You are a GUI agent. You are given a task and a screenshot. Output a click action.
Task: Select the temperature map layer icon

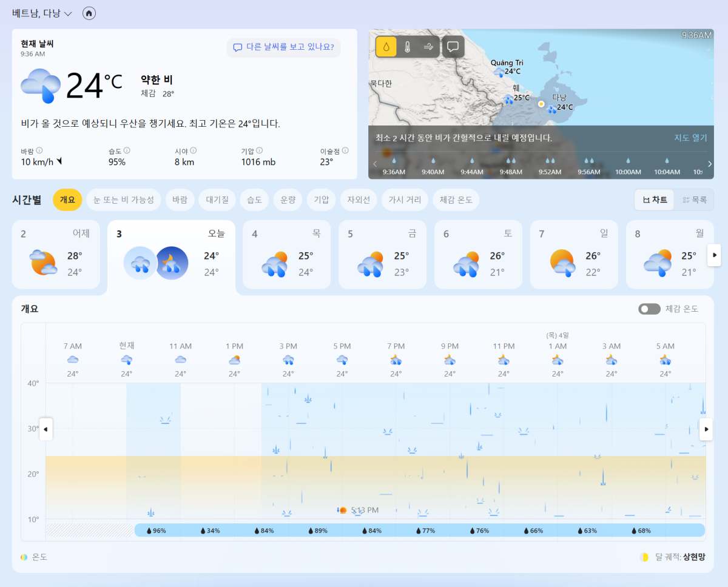[x=407, y=47]
